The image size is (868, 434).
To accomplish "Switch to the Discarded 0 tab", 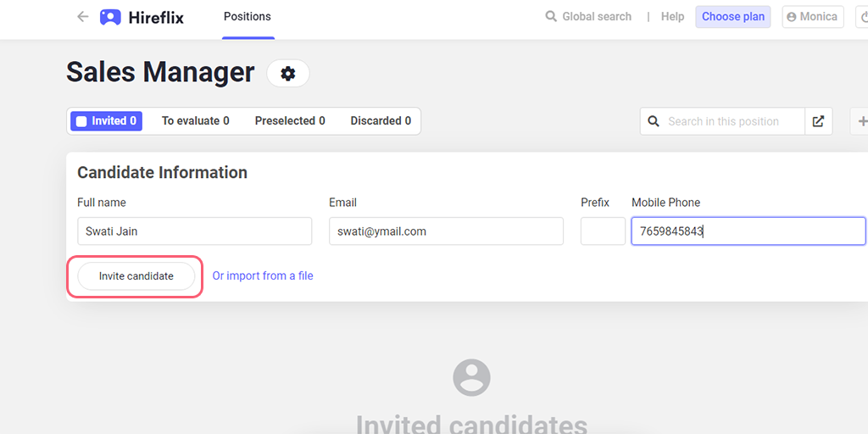I will (x=381, y=120).
